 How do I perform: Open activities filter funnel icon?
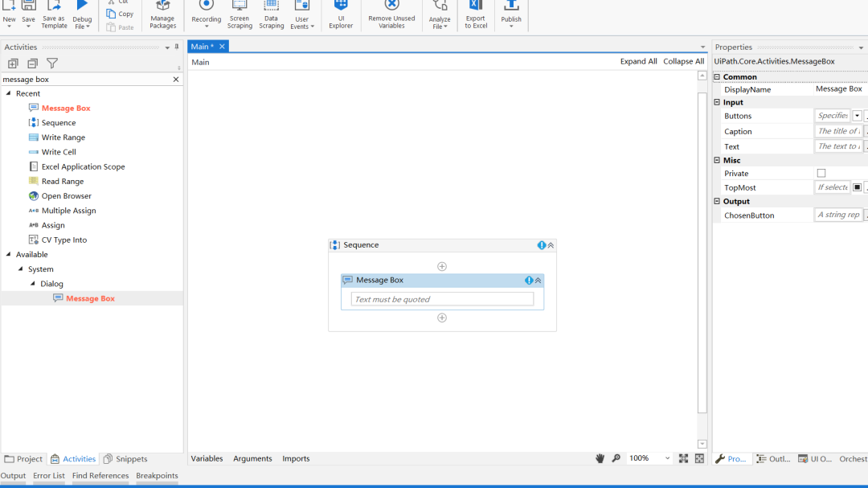point(52,64)
